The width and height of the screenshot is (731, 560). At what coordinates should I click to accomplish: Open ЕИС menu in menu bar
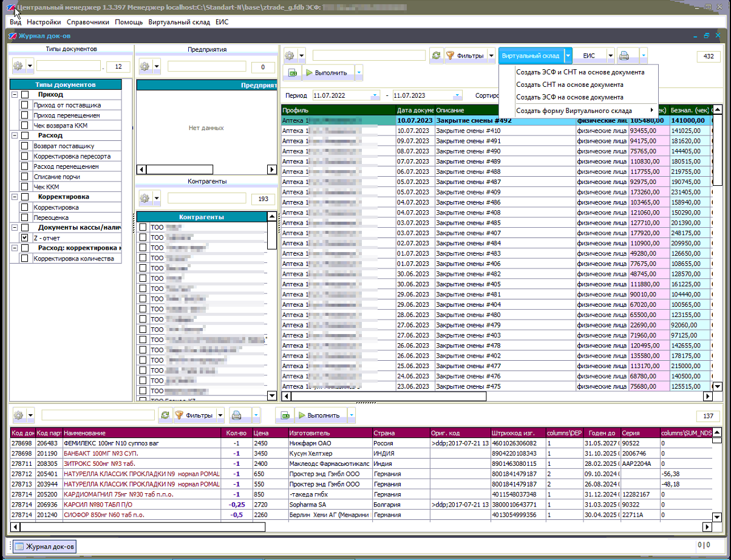tap(222, 22)
